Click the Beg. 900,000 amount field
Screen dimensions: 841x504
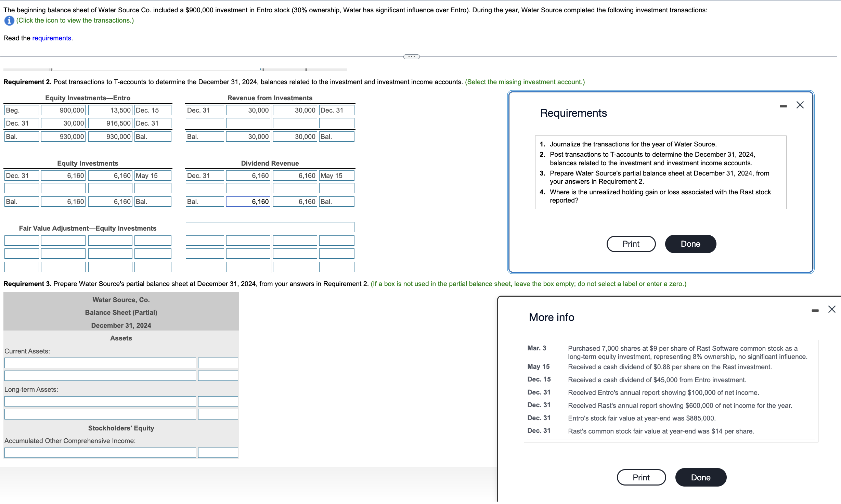63,110
